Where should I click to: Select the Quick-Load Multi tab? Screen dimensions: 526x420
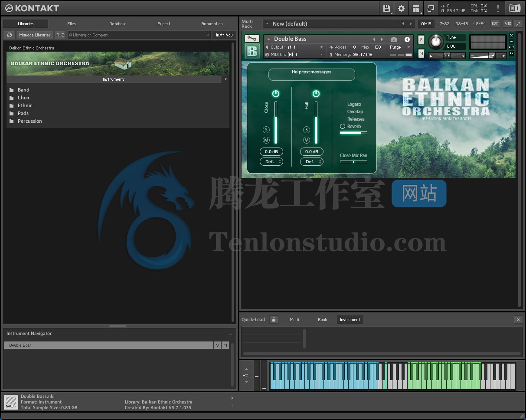pos(294,320)
